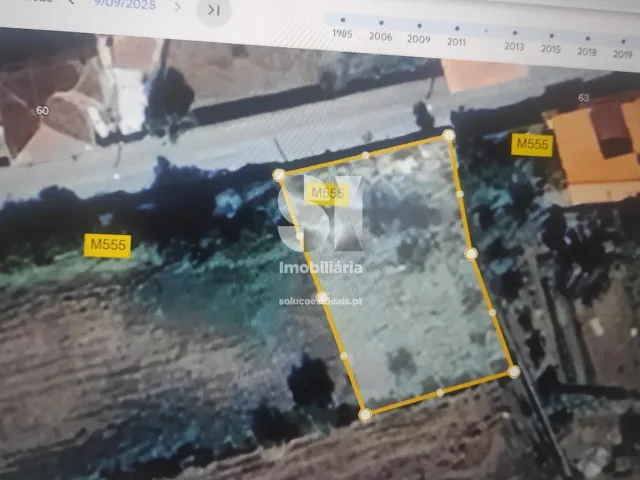
Task: Click the date field showing 9/09/2025
Action: (x=126, y=3)
